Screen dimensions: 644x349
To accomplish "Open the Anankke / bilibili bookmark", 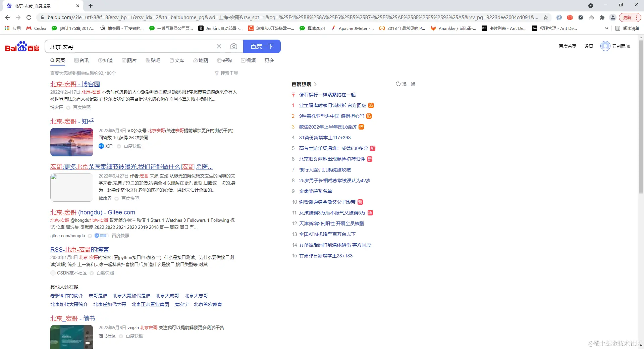I will (x=453, y=28).
